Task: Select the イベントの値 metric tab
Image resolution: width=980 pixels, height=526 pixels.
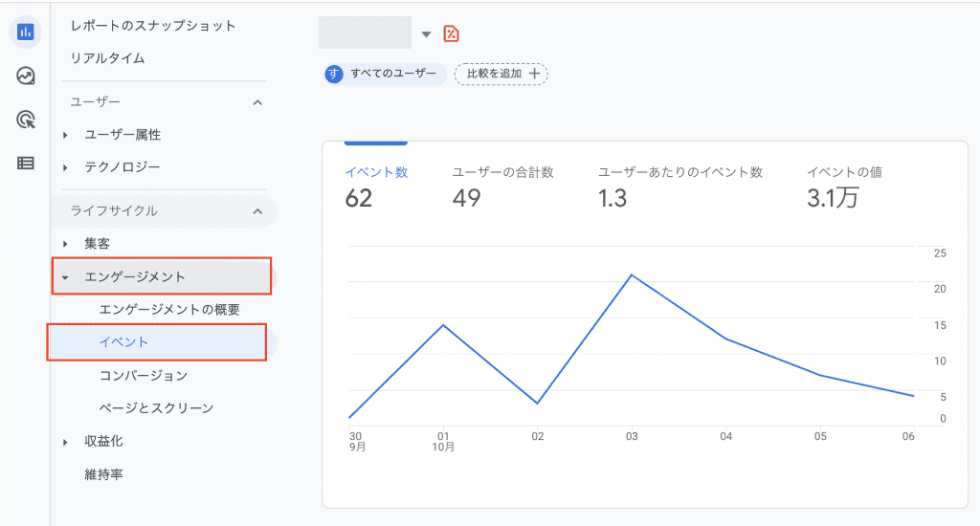Action: coord(844,172)
